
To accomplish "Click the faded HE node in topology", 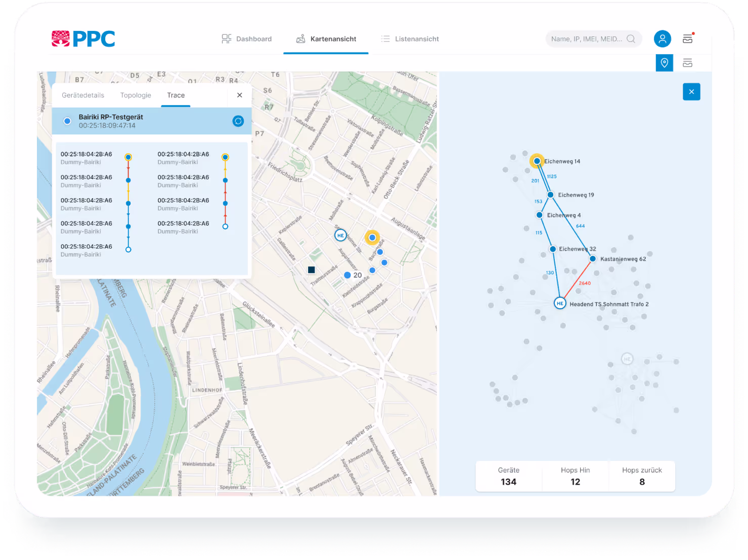I will (627, 359).
